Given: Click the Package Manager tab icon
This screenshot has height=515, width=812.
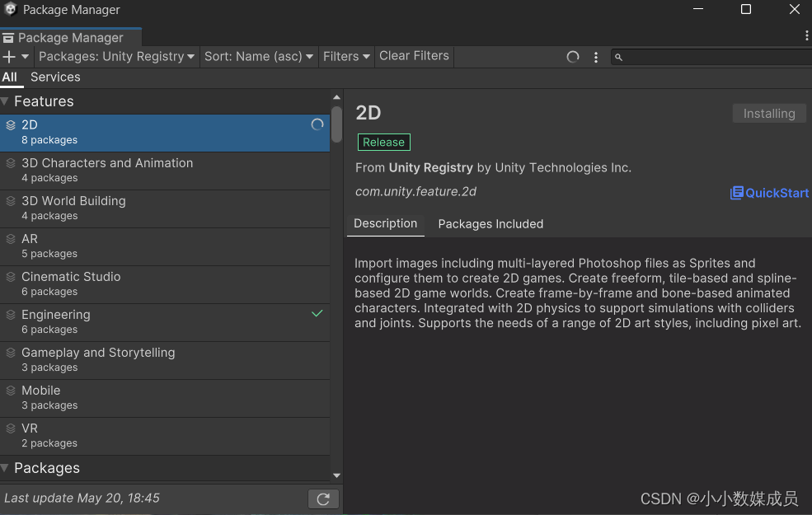Looking at the screenshot, I should click(x=7, y=38).
